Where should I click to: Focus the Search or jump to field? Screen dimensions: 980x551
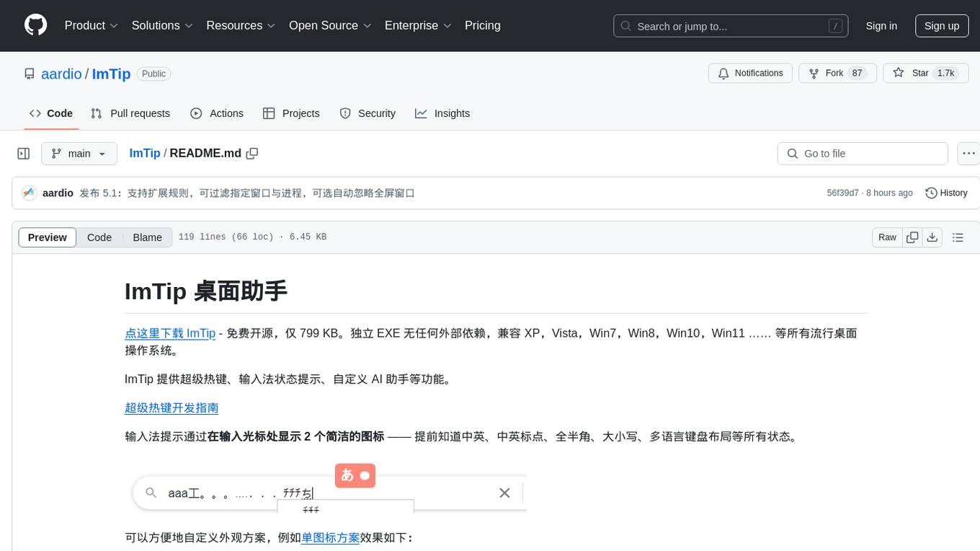click(732, 26)
